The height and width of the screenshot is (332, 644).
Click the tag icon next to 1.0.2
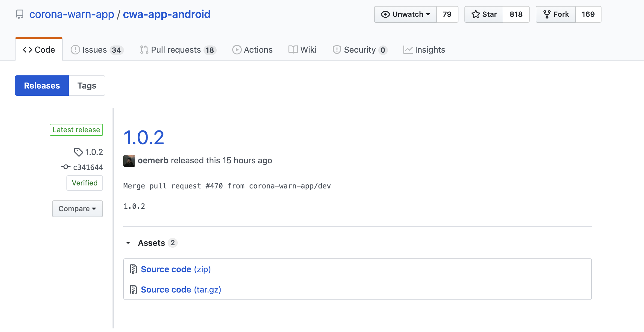pyautogui.click(x=78, y=152)
